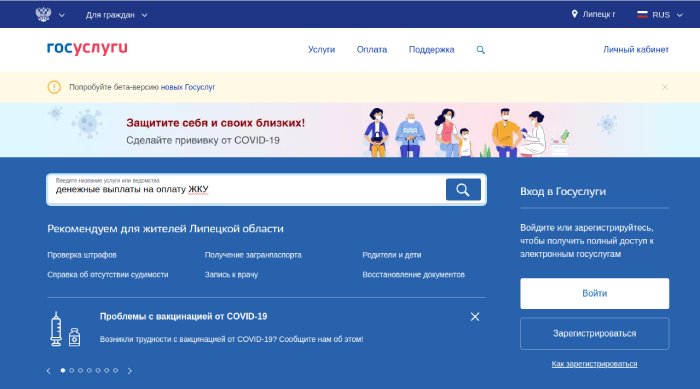Click the syringe and vial icon
This screenshot has width=700, height=389.
(65, 329)
